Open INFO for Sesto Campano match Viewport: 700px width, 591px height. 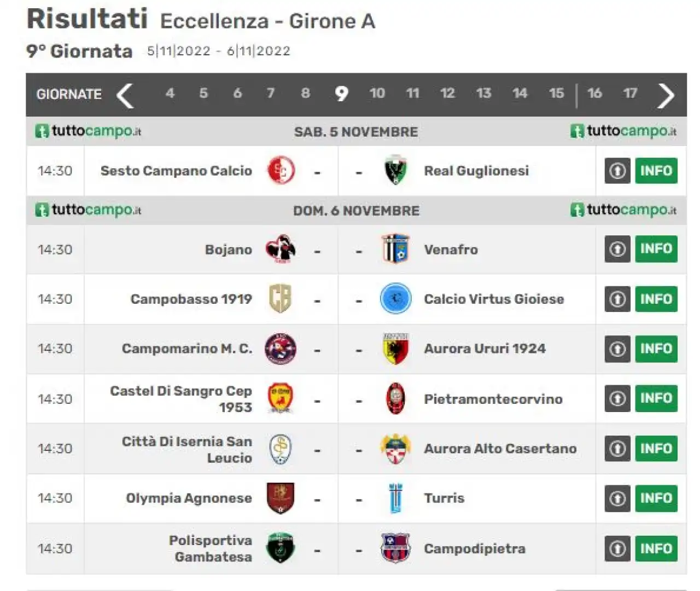pyautogui.click(x=656, y=170)
